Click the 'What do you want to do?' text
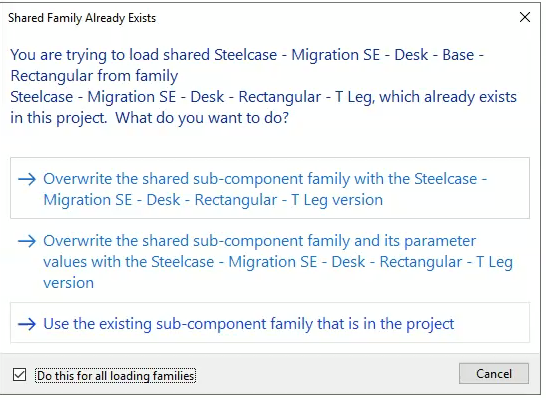The image size is (546, 400). pyautogui.click(x=202, y=118)
